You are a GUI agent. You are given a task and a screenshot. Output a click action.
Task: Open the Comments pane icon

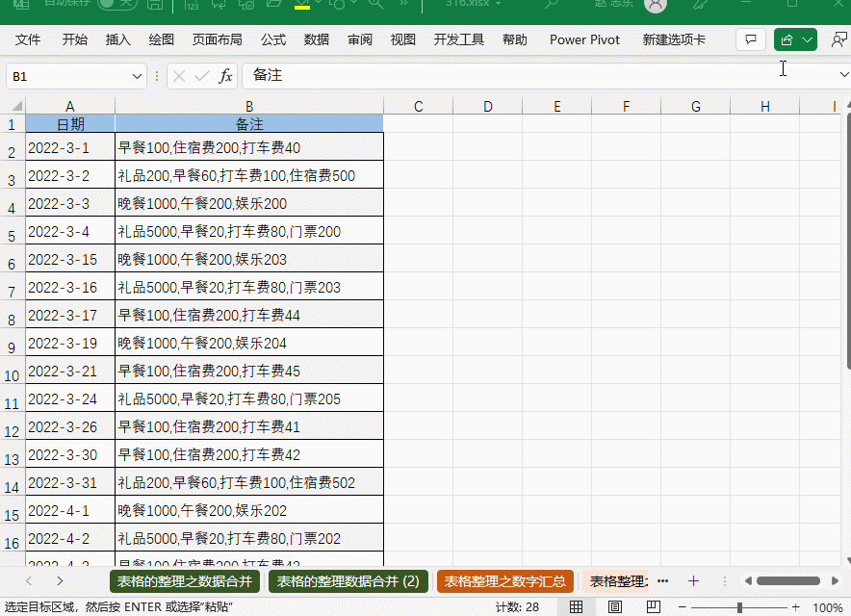coord(751,39)
